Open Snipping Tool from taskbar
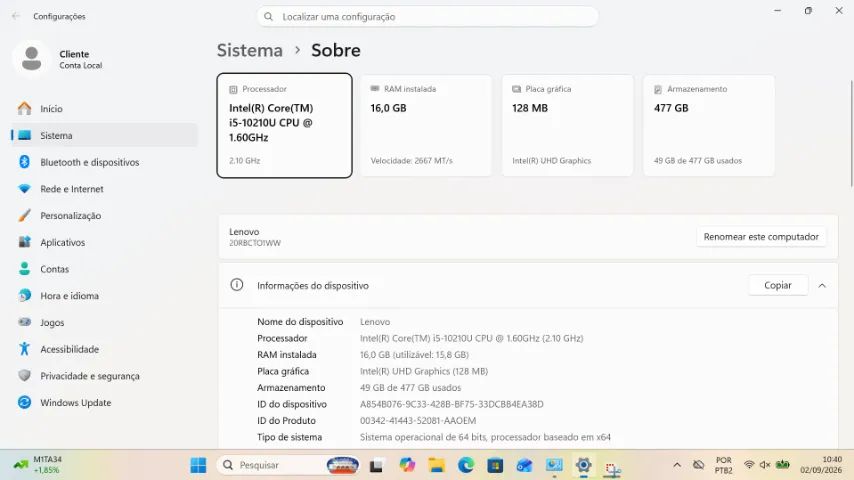This screenshot has height=480, width=854. tap(613, 467)
